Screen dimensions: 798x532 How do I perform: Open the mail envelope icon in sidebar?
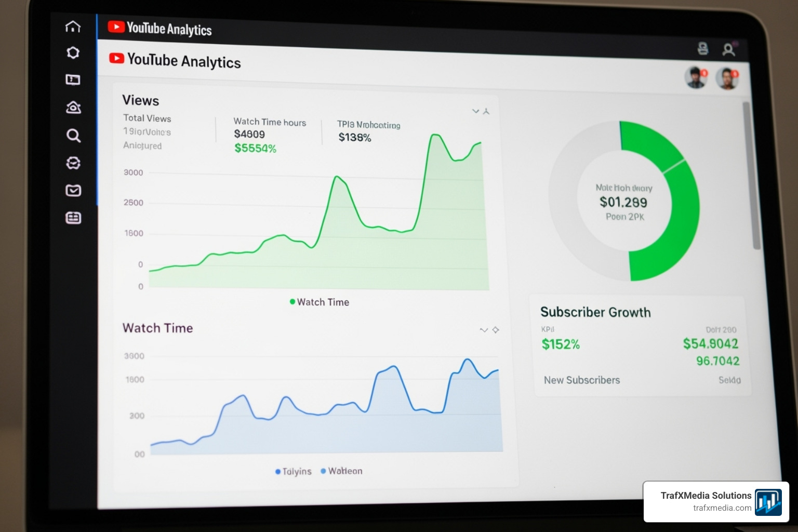(73, 191)
